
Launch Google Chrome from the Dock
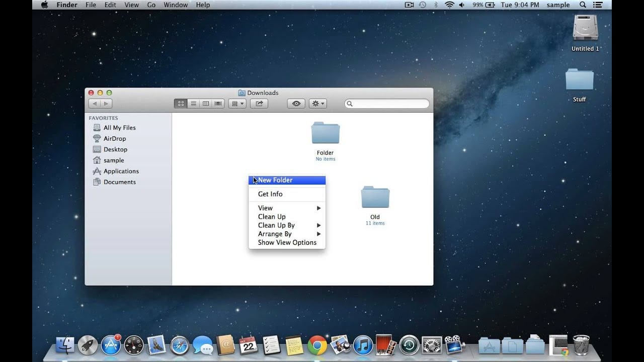click(x=317, y=345)
